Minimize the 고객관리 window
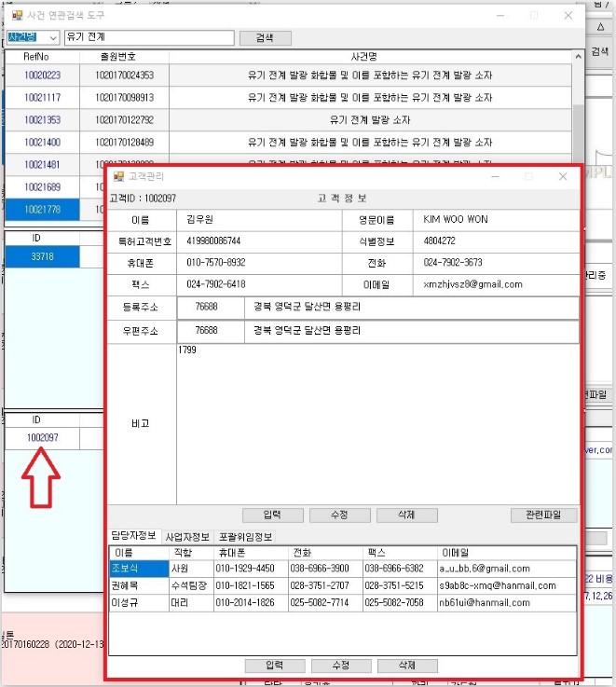Image resolution: width=616 pixels, height=687 pixels. [x=496, y=176]
